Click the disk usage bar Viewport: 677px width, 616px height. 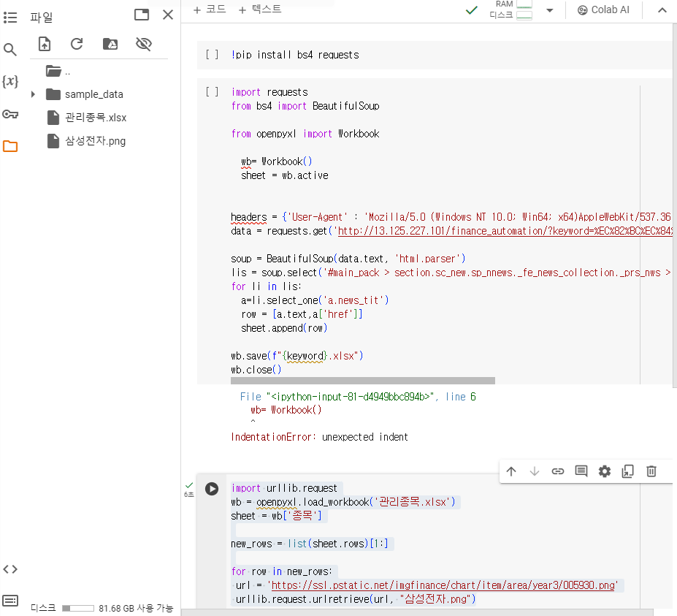click(77, 608)
